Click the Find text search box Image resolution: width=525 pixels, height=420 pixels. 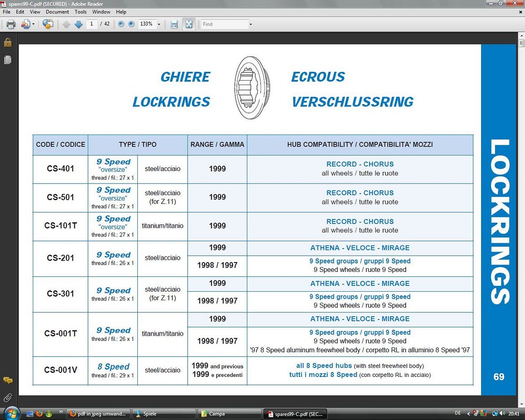(x=224, y=24)
